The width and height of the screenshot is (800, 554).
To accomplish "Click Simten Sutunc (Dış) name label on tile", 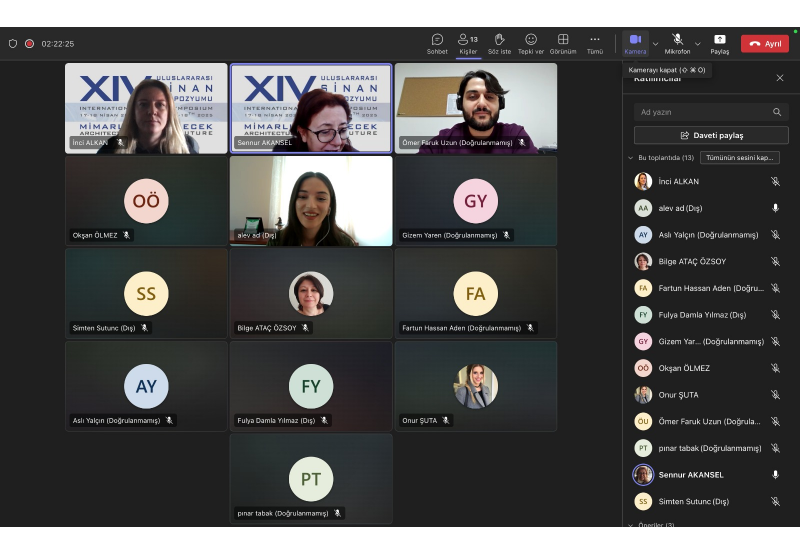I will pos(104,328).
